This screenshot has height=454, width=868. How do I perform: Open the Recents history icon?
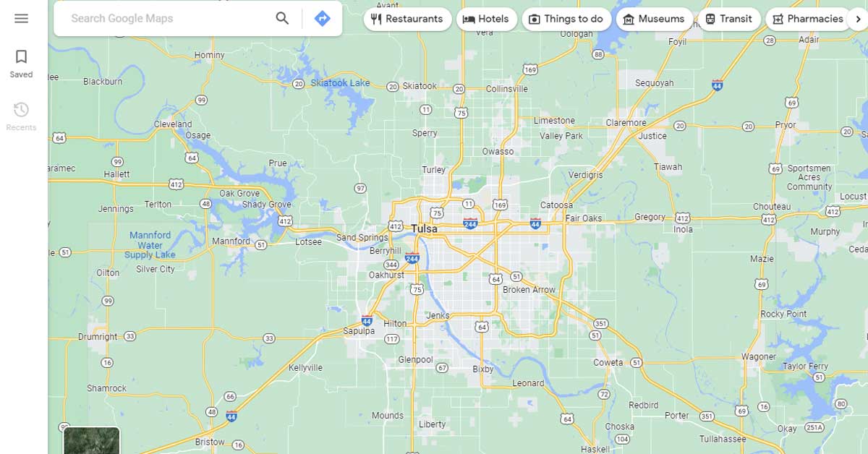[21, 110]
